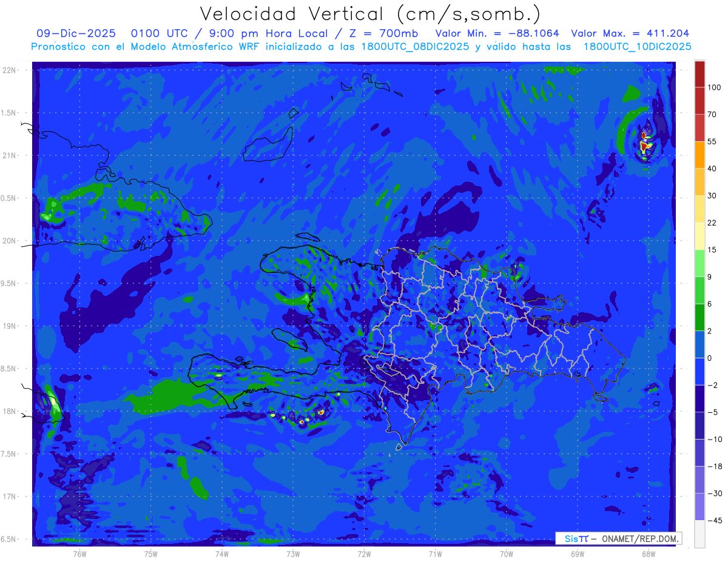
Task: Click the legend value '6'
Action: (710, 304)
